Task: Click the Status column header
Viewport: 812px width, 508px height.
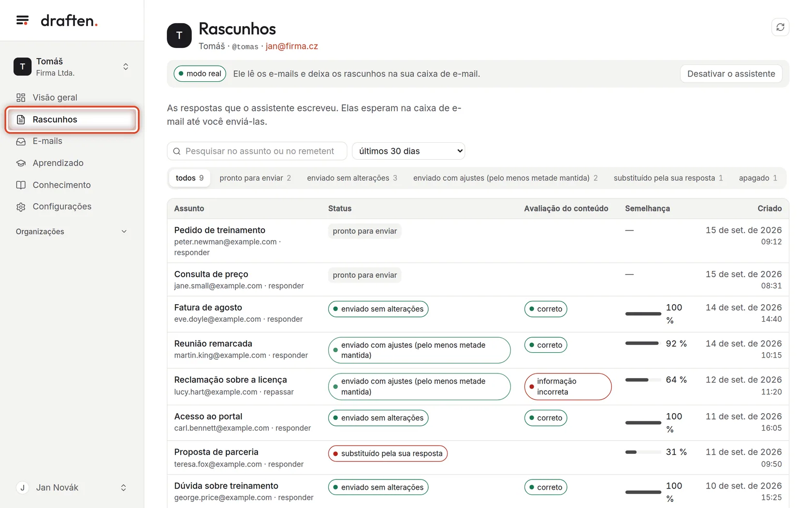Action: 340,209
